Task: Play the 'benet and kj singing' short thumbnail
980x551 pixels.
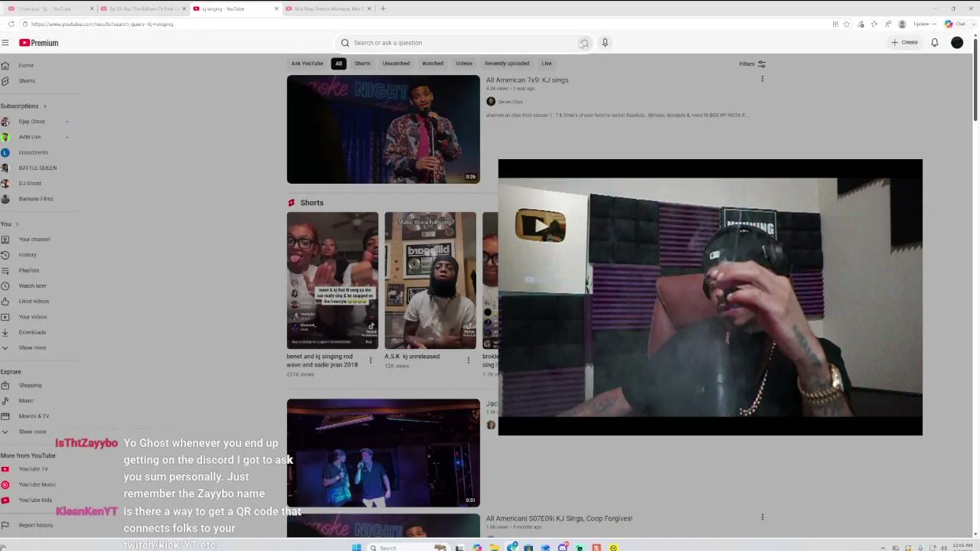Action: [x=332, y=280]
